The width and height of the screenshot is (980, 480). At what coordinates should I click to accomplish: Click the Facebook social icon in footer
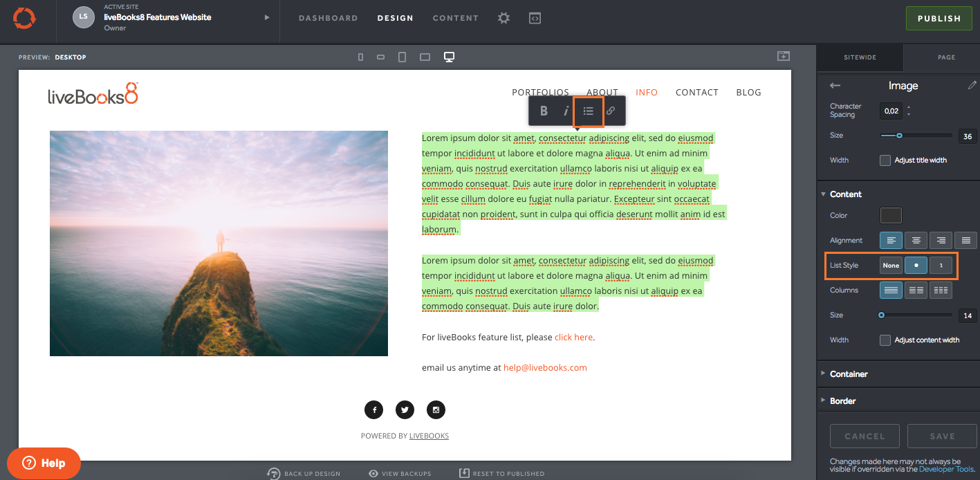373,410
